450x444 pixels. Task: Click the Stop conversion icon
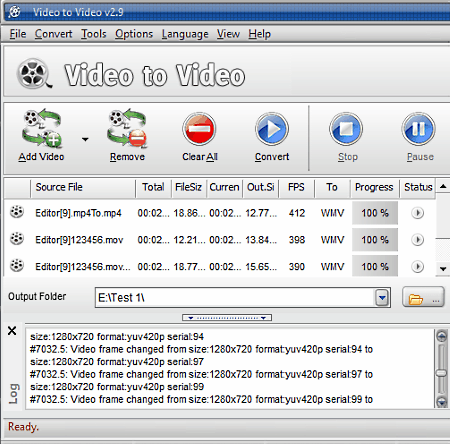[x=346, y=129]
